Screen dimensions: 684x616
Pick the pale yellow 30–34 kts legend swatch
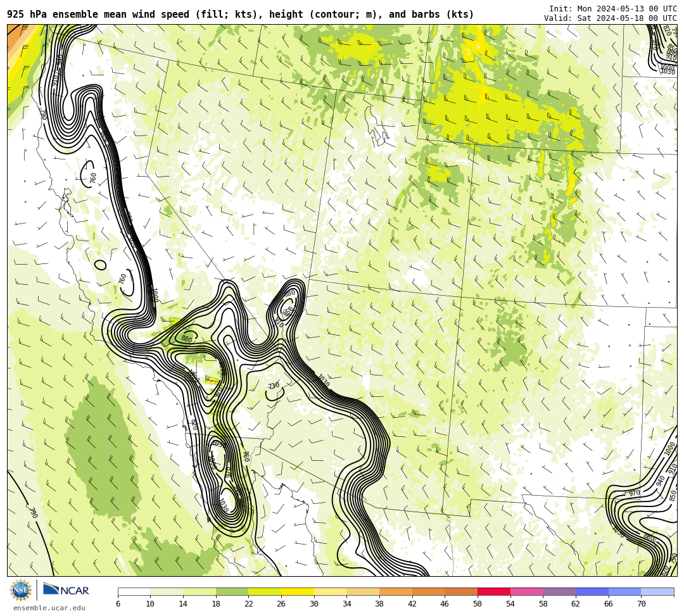(x=330, y=591)
